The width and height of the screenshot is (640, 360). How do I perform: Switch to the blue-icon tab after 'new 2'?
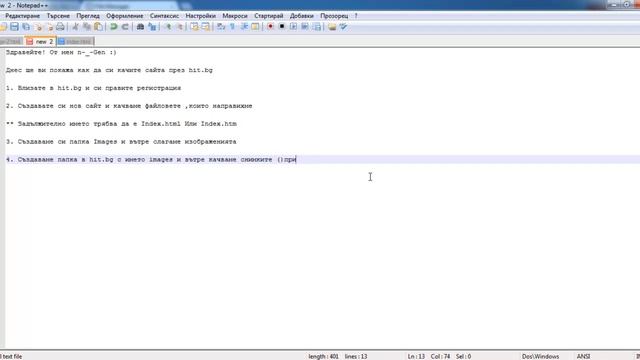coord(75,41)
